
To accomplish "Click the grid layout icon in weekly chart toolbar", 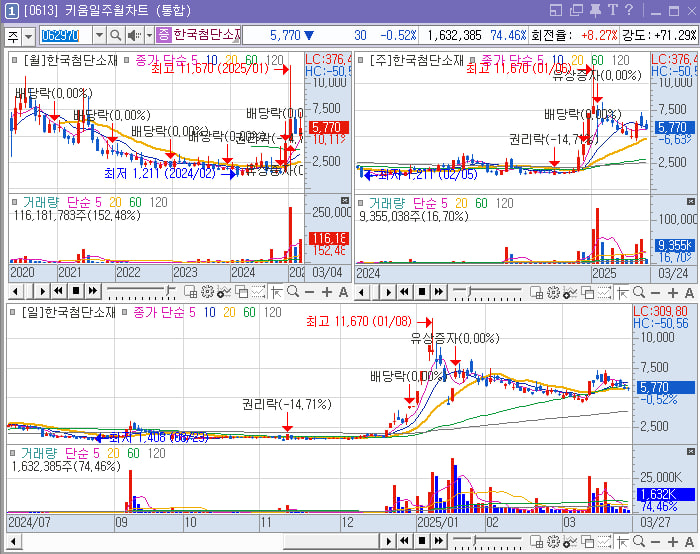I will [x=537, y=293].
